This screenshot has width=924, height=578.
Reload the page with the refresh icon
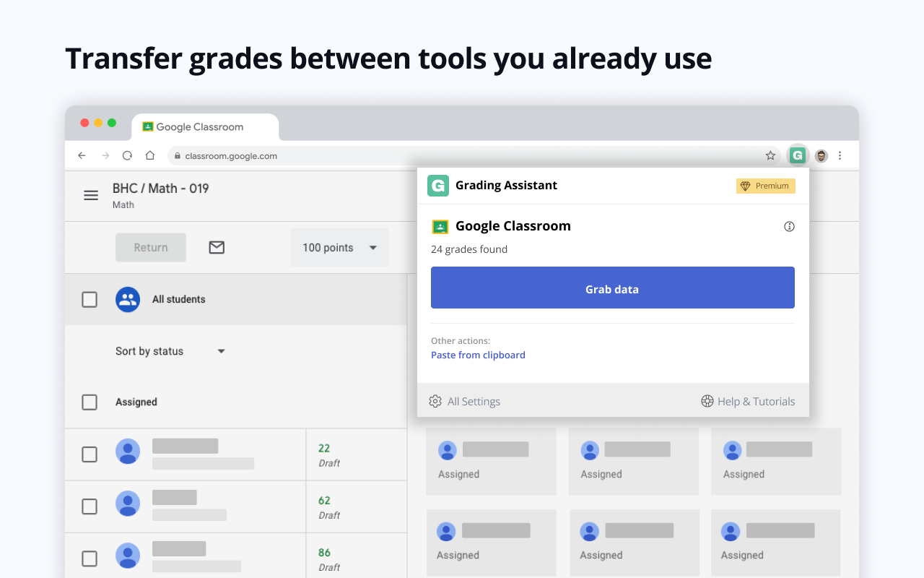tap(127, 155)
